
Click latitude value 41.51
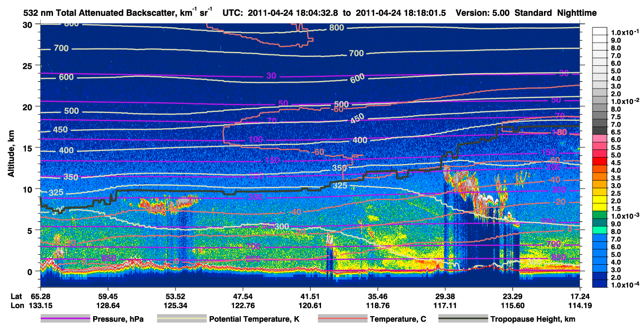click(310, 296)
